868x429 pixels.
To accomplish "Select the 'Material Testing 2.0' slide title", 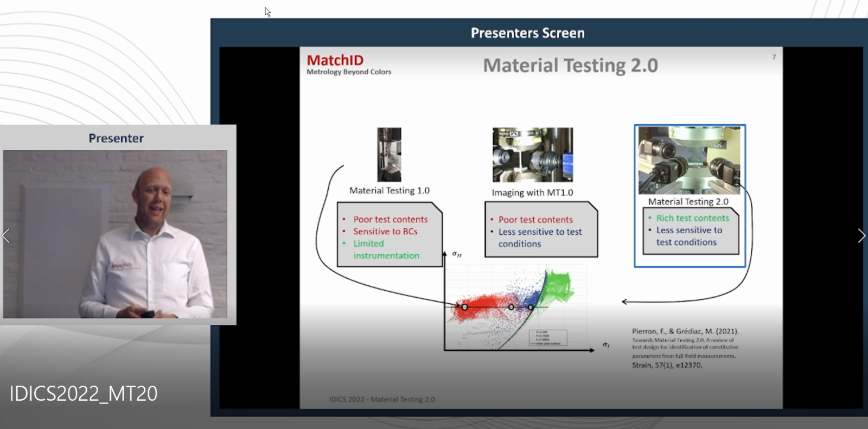I will point(570,66).
